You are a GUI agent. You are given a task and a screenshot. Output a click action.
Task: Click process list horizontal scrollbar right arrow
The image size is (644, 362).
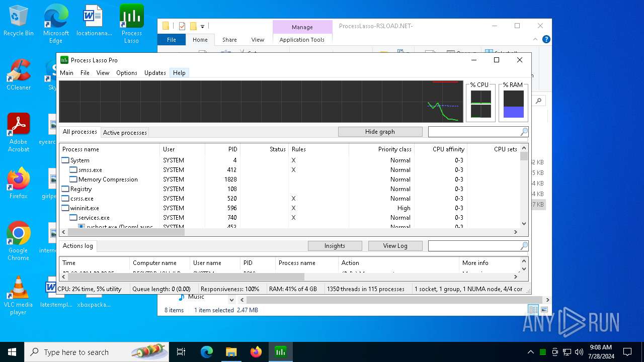click(515, 232)
